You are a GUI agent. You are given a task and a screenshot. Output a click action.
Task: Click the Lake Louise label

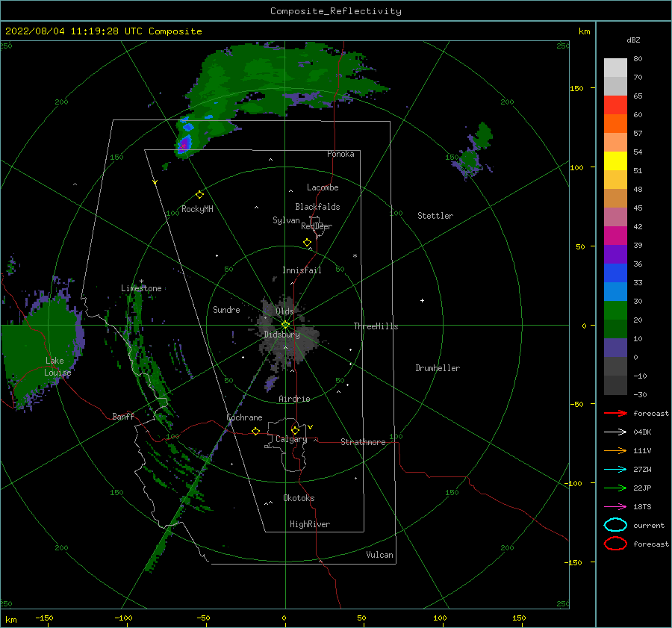[x=57, y=367]
